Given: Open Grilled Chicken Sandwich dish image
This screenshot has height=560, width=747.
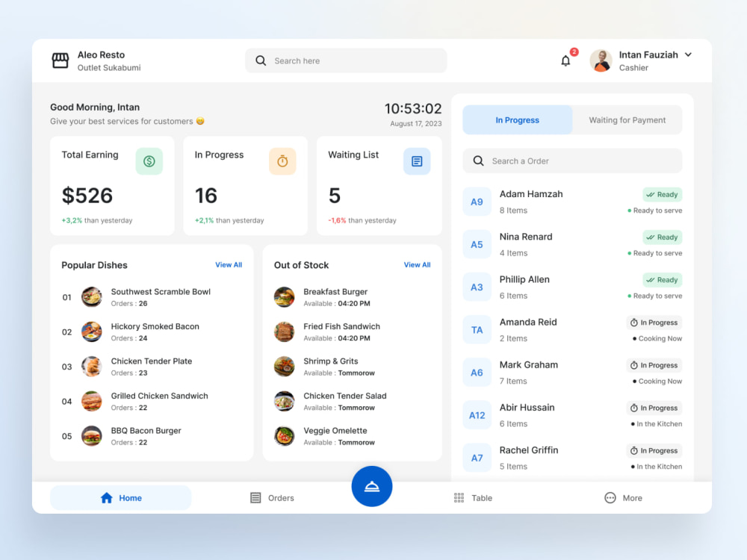Looking at the screenshot, I should click(91, 402).
